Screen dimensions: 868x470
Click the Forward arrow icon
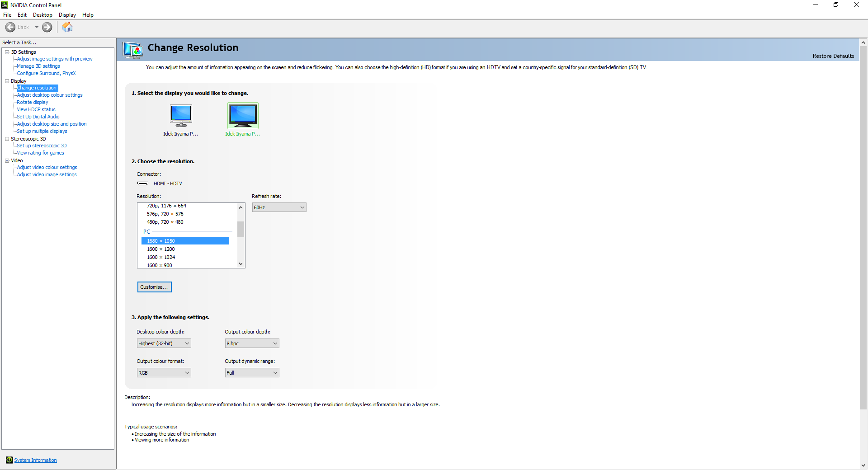click(x=47, y=27)
